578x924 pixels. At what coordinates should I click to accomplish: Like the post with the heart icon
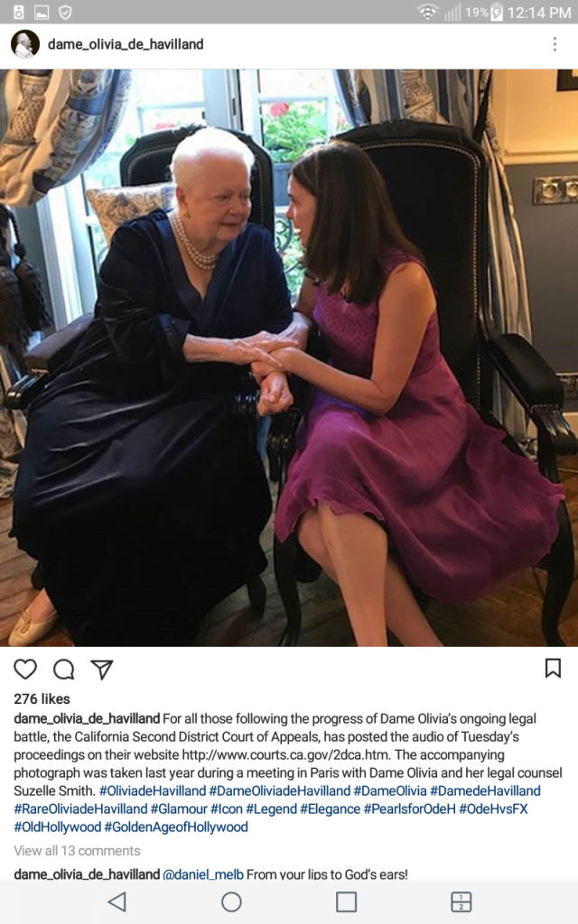coord(25,669)
